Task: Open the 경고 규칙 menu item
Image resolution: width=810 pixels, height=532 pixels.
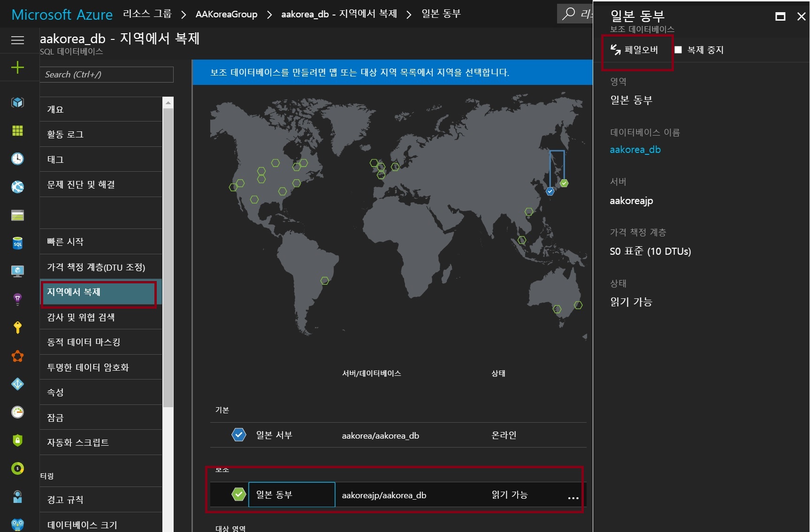Action: (101, 500)
